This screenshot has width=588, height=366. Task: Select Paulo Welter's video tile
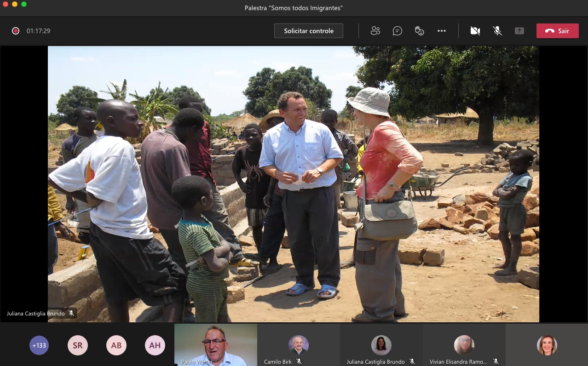[x=216, y=345]
